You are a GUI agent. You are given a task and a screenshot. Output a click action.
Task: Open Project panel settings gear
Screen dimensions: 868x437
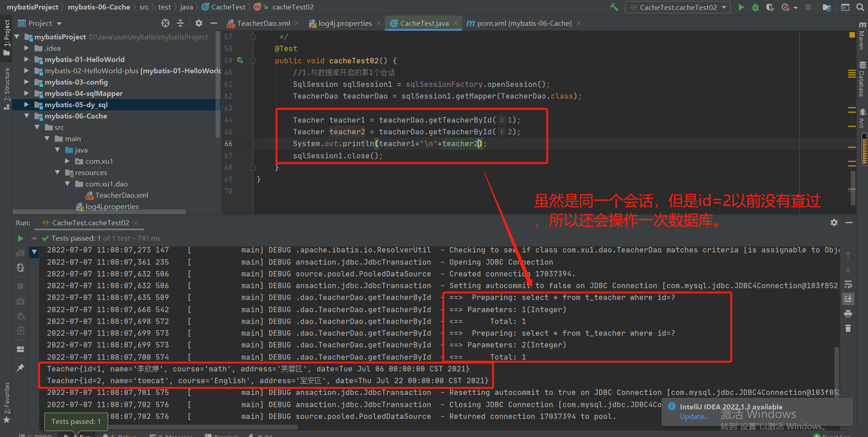click(199, 23)
